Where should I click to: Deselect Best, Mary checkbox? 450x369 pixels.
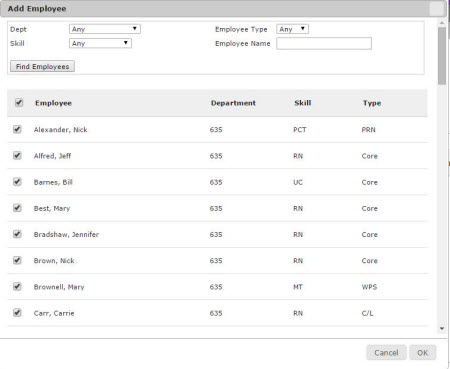click(17, 208)
